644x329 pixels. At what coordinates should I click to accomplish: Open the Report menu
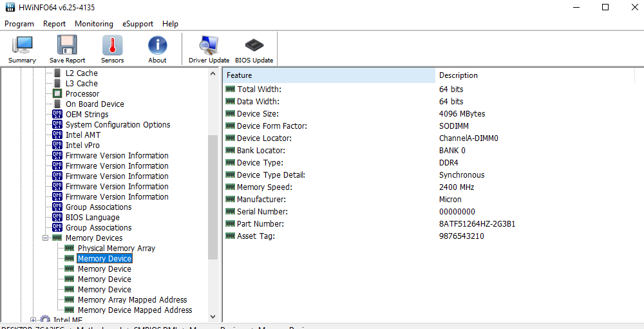[x=54, y=24]
